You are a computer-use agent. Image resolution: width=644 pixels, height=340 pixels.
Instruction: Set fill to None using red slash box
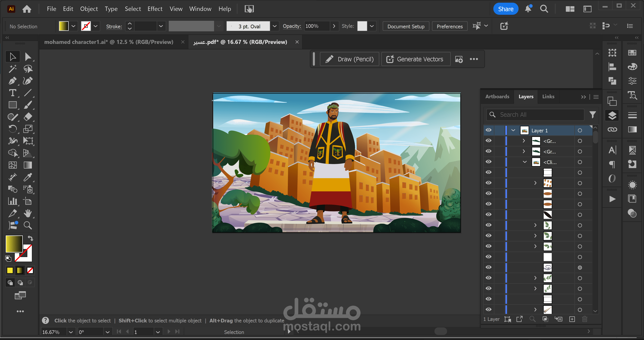(x=30, y=270)
